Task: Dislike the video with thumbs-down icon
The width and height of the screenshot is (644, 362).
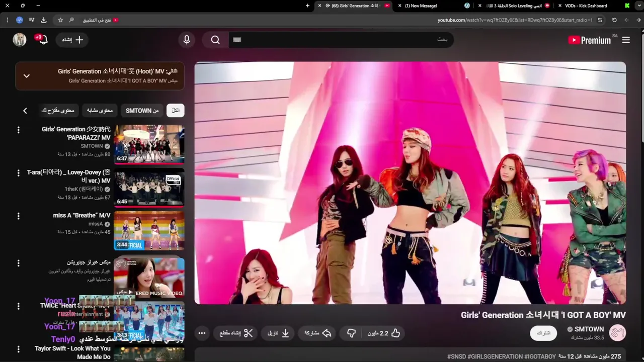Action: point(352,333)
